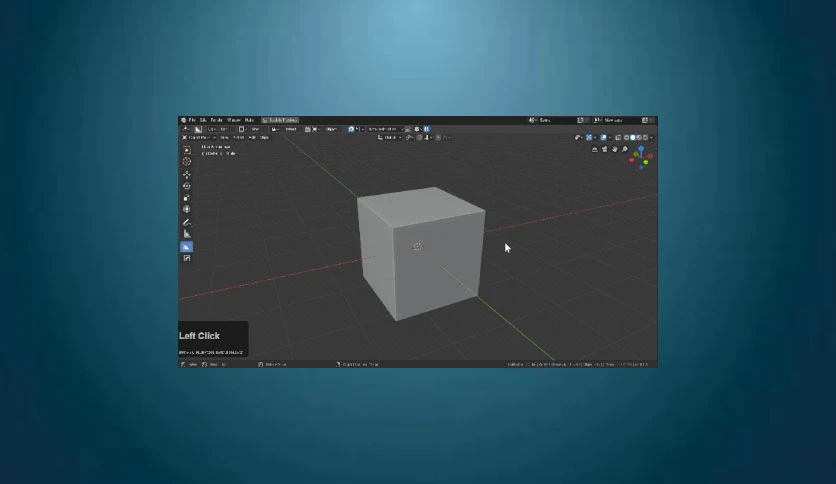Click the 3D cursor on the cube
The height and width of the screenshot is (484, 836).
tap(417, 246)
